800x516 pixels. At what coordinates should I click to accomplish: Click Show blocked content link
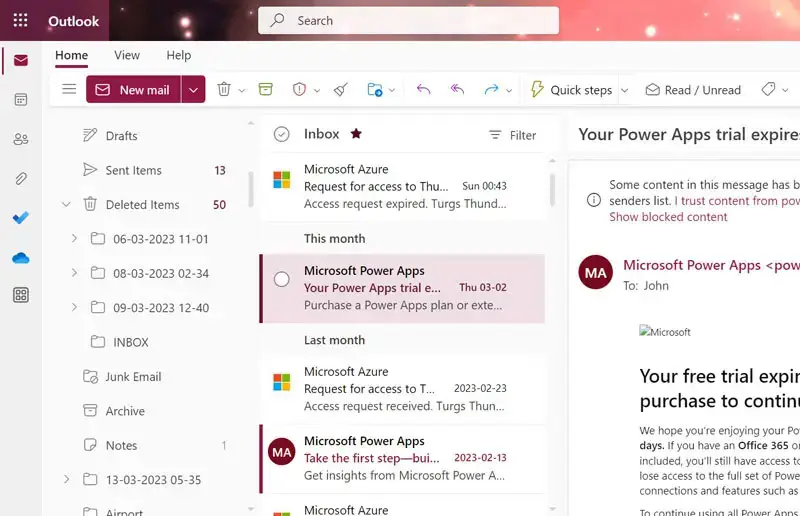[668, 217]
